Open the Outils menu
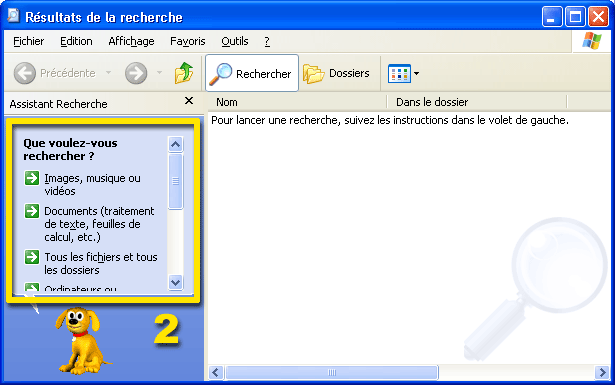 (x=235, y=41)
